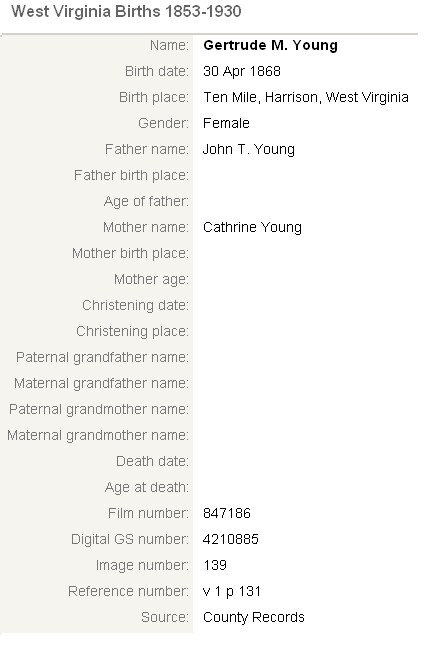The width and height of the screenshot is (428, 645).
Task: Click birth date 30 Apr 1868
Action: coord(242,71)
